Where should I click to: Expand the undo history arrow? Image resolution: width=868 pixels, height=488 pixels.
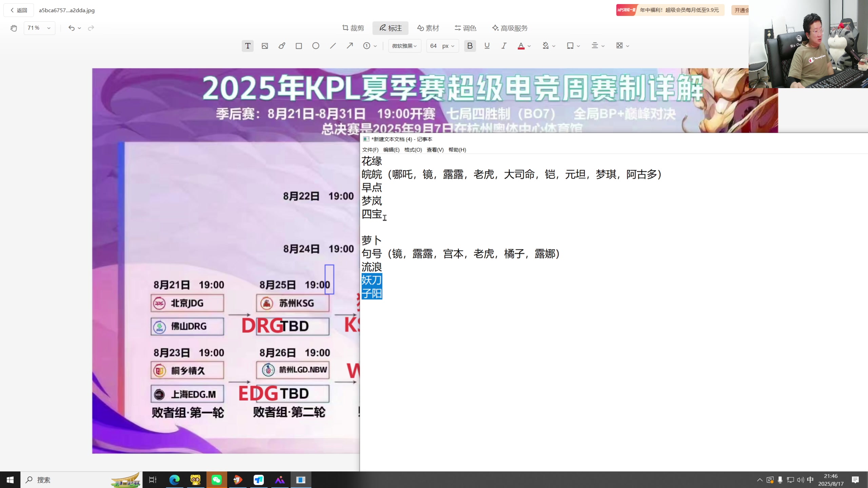tap(79, 28)
